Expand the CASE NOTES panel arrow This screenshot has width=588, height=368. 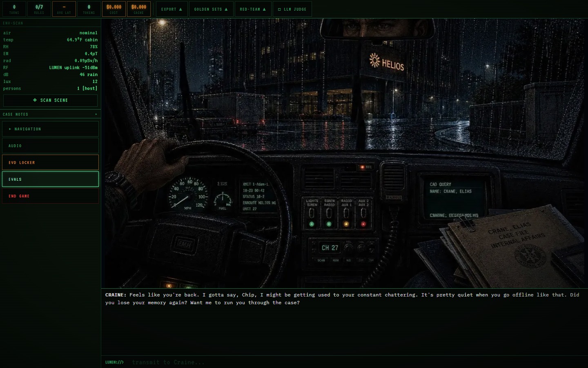96,114
